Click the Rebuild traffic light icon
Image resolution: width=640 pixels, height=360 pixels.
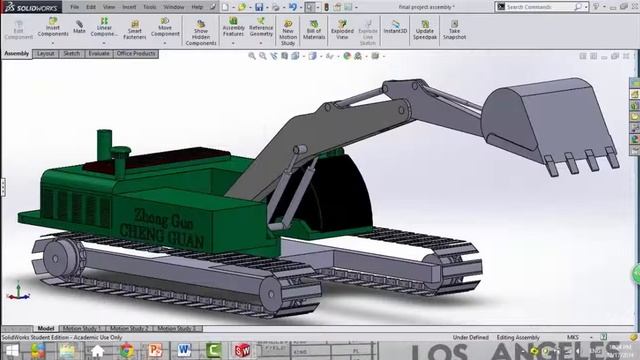327,7
